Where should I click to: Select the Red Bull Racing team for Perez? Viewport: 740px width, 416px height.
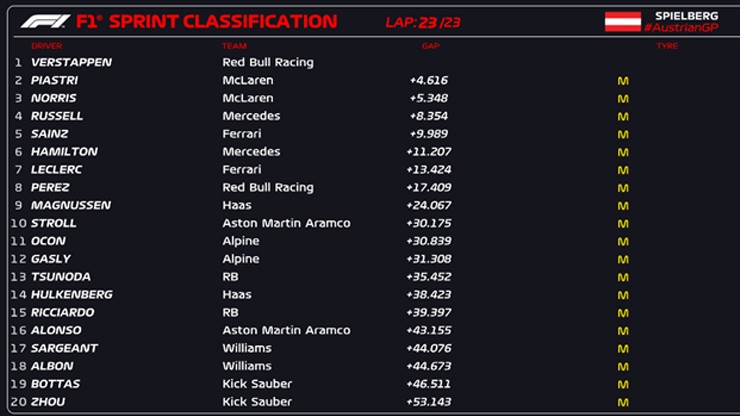coord(267,187)
